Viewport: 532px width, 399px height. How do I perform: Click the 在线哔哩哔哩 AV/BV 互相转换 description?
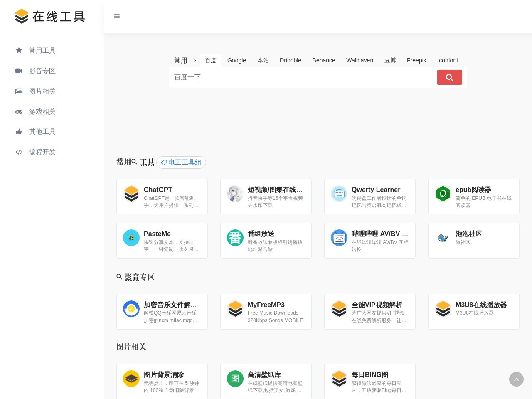coord(380,246)
